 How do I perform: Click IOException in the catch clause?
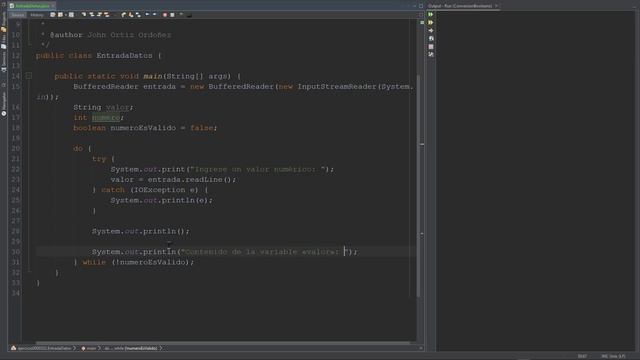159,190
